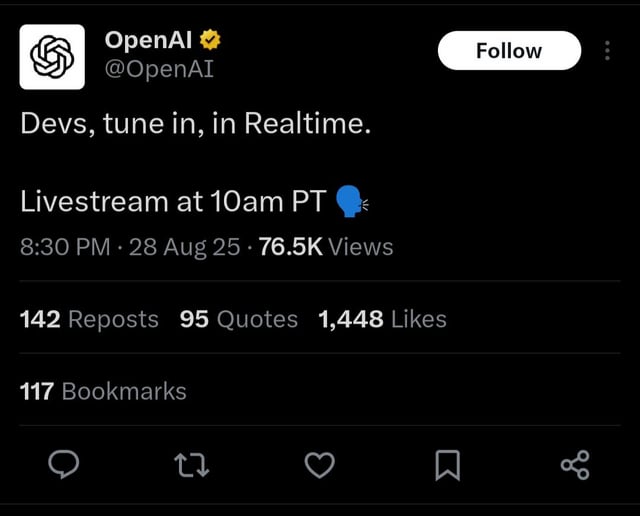Open the 117 Bookmarks count

coord(103,391)
